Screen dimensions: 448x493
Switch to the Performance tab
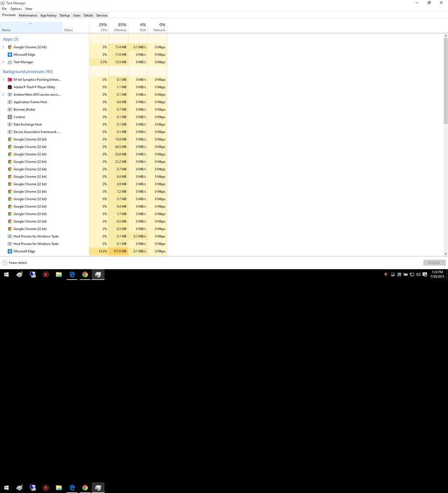click(28, 15)
